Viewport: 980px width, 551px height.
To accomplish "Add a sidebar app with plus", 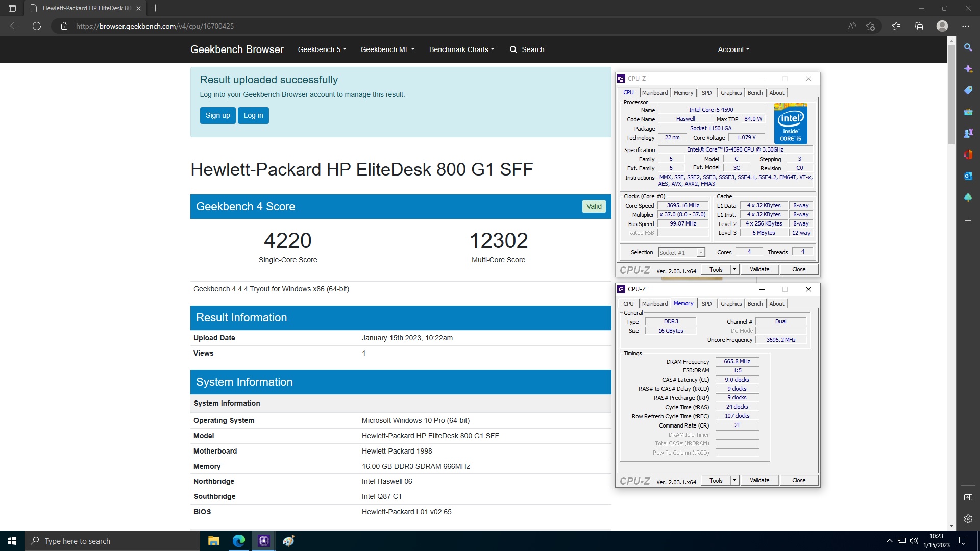I will [x=968, y=221].
